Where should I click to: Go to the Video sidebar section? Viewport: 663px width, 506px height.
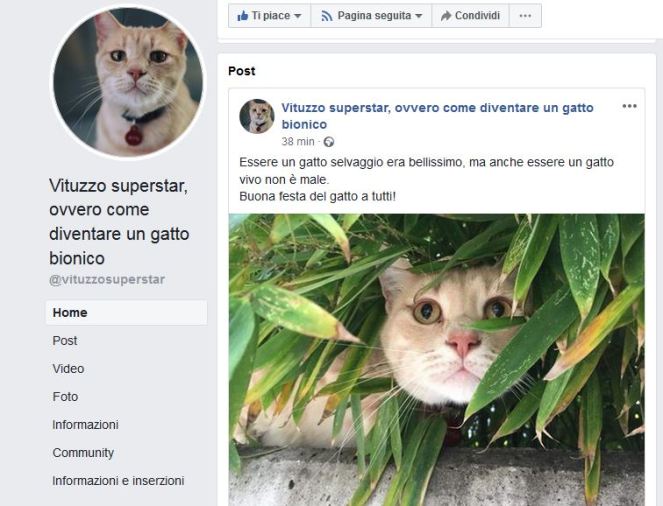(68, 369)
